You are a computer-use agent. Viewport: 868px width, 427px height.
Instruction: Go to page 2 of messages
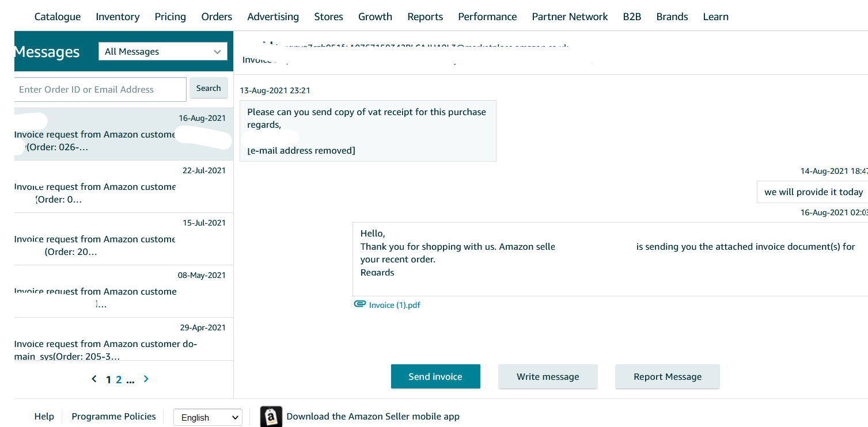(119, 379)
